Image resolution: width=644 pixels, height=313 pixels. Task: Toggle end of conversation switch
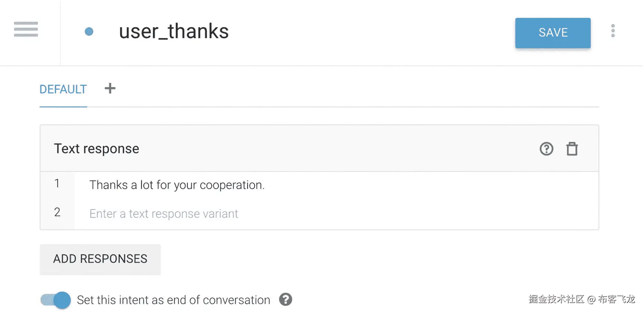click(x=56, y=300)
